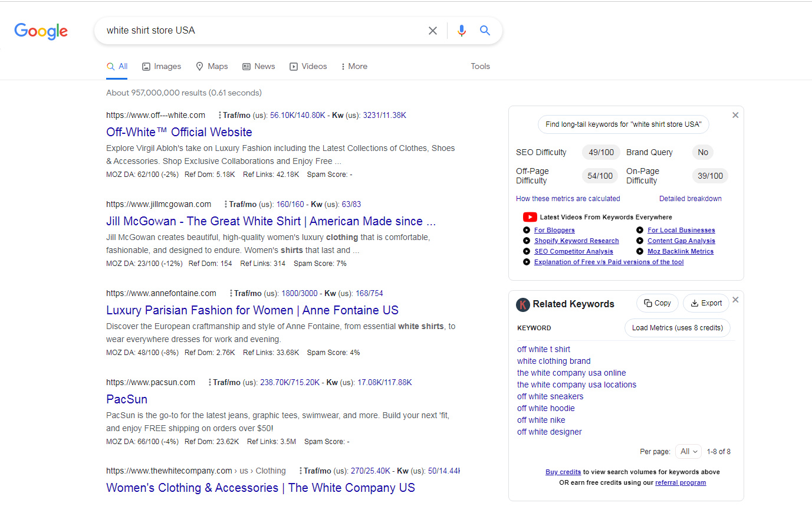Click keyword 'off white designer'
The height and width of the screenshot is (506, 812).
[x=550, y=432]
